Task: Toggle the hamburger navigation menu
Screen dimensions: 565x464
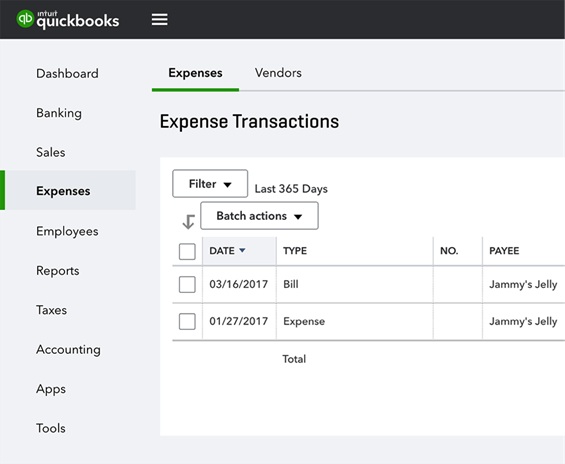Action: pyautogui.click(x=159, y=19)
